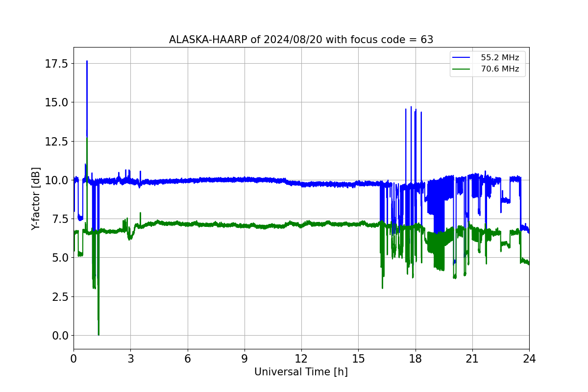This screenshot has width=588, height=392.
Task: Click the '7.5' y-axis tick label
Action: click(x=60, y=219)
